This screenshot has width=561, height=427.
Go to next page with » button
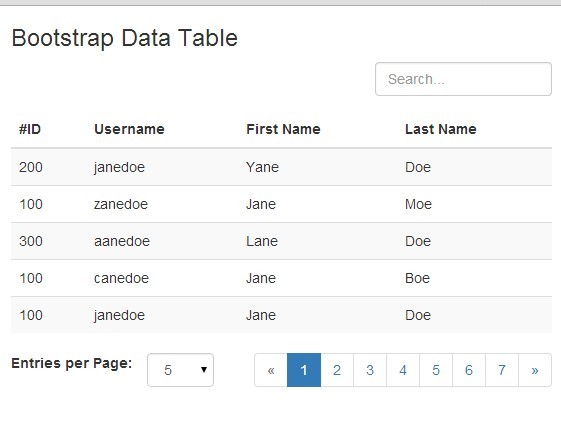point(535,370)
